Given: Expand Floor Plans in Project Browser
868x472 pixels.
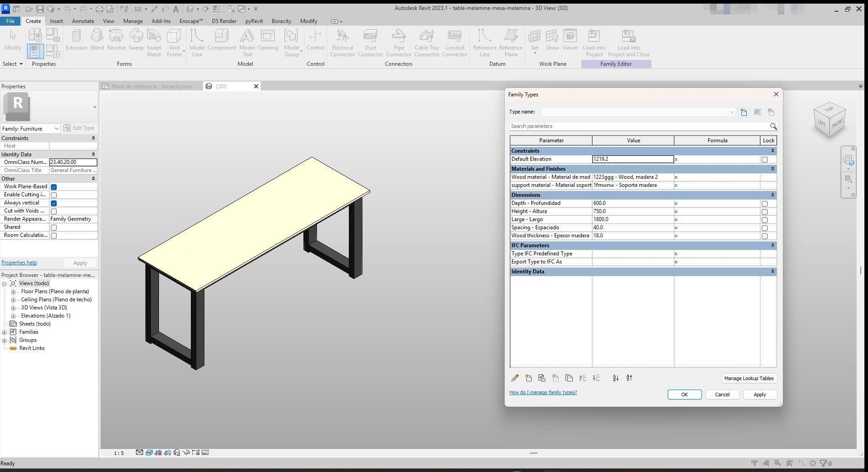Looking at the screenshot, I should pos(14,292).
